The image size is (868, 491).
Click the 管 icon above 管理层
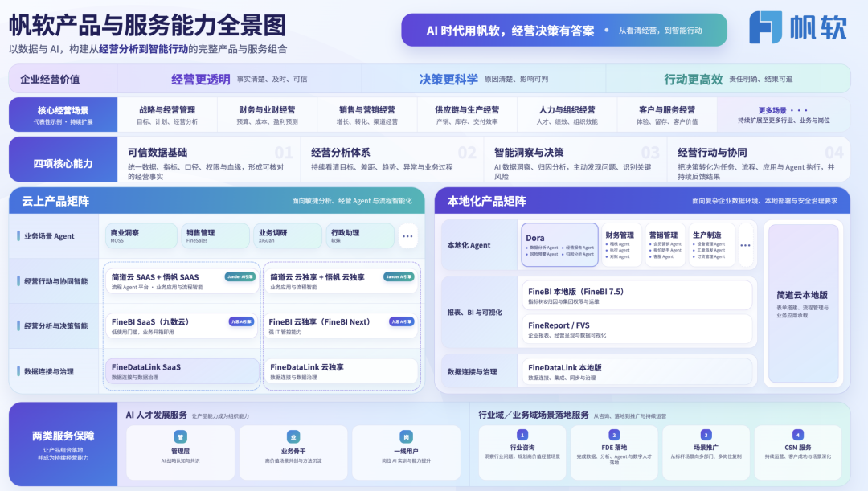(181, 436)
